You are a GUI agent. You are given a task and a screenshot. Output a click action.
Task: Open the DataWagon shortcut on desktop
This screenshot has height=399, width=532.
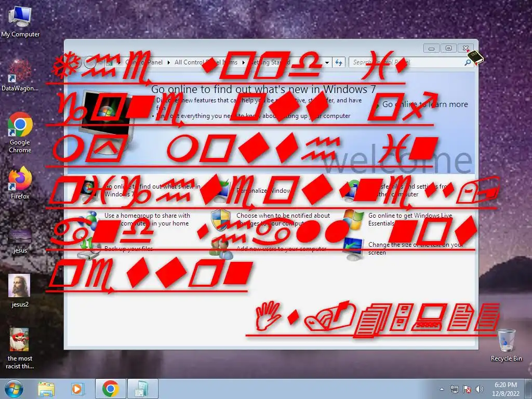coord(20,75)
